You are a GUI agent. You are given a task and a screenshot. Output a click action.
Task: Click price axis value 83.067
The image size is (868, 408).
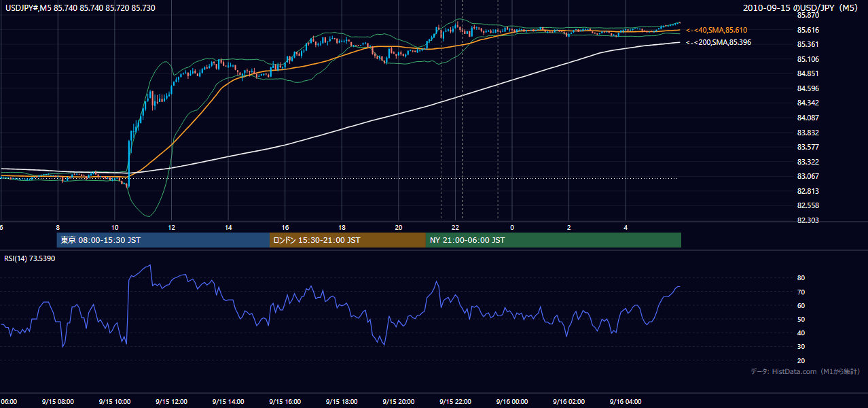(x=808, y=176)
